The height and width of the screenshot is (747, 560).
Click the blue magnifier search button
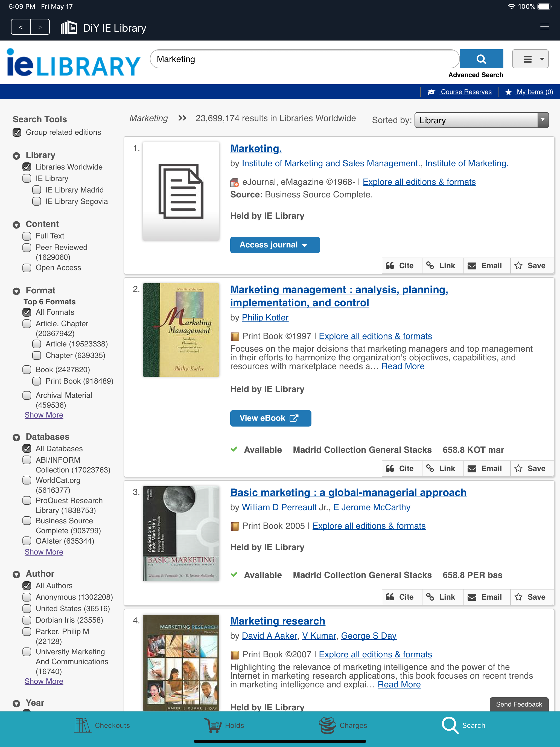pos(481,59)
